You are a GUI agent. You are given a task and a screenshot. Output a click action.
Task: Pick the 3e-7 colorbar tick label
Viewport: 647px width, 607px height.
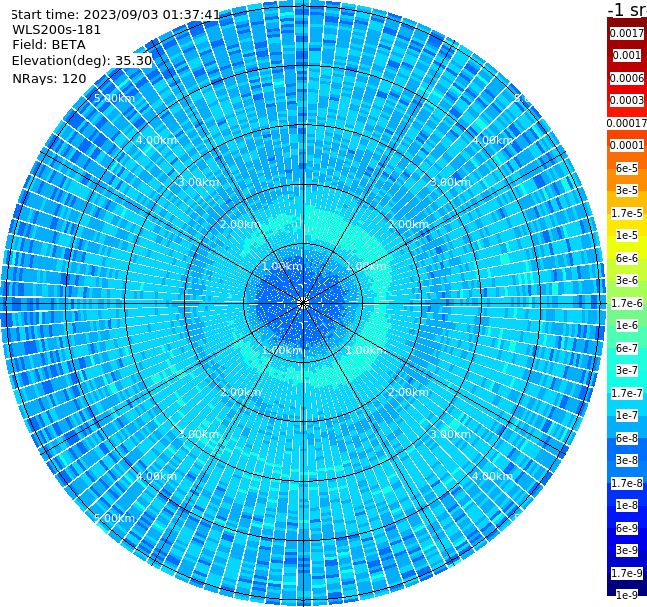pyautogui.click(x=627, y=370)
